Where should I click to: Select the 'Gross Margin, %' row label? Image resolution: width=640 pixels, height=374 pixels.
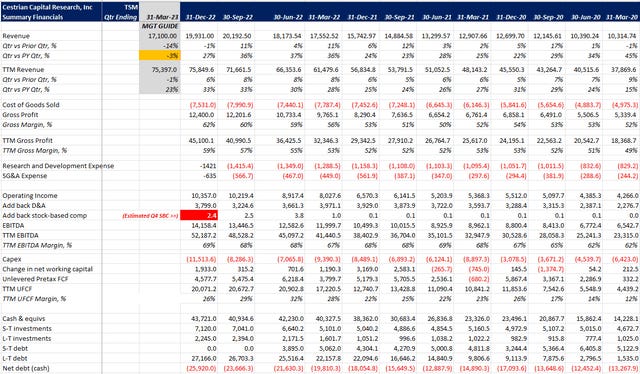coord(27,125)
